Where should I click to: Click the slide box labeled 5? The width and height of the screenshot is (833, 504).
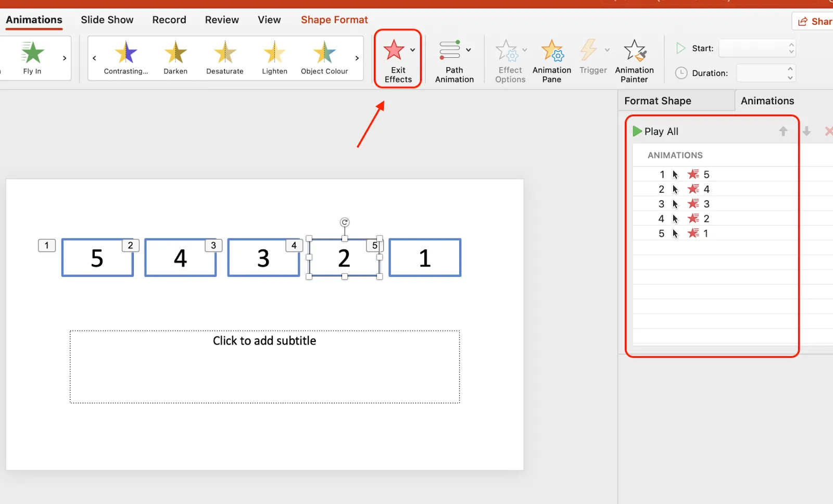click(97, 258)
